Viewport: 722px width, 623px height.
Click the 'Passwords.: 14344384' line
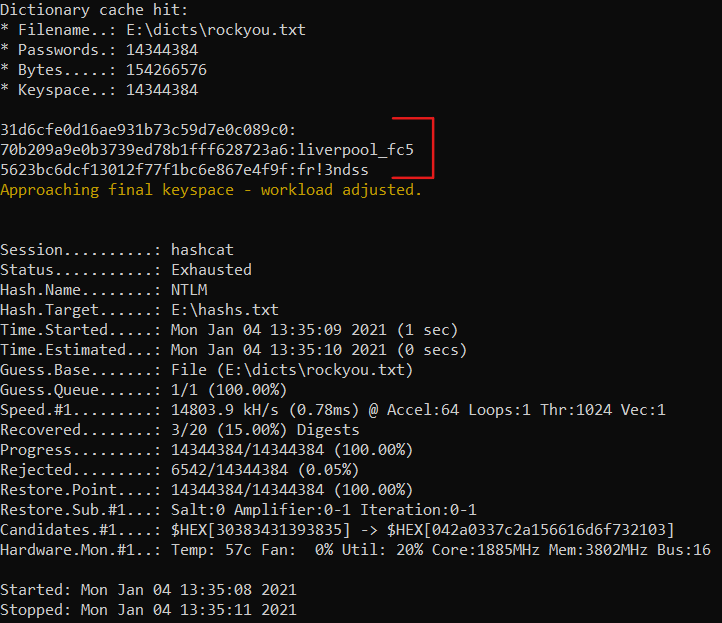(99, 50)
